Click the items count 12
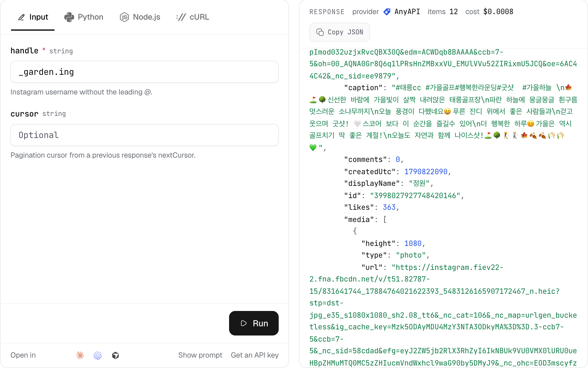This screenshot has width=588, height=368. coord(454,12)
